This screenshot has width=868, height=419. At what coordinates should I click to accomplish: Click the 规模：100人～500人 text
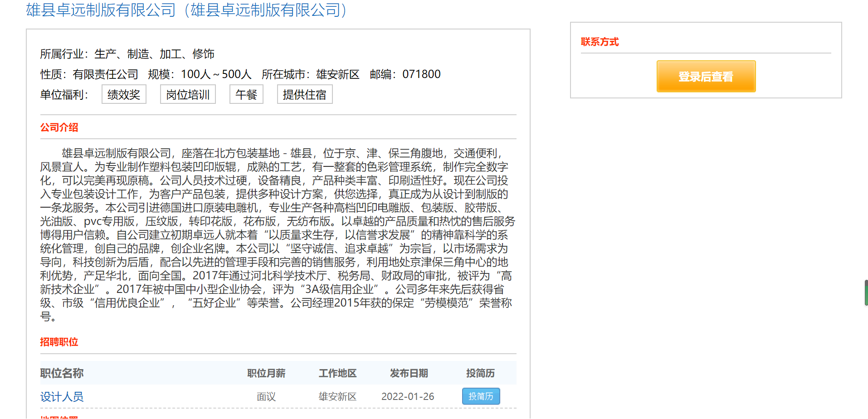(x=200, y=74)
